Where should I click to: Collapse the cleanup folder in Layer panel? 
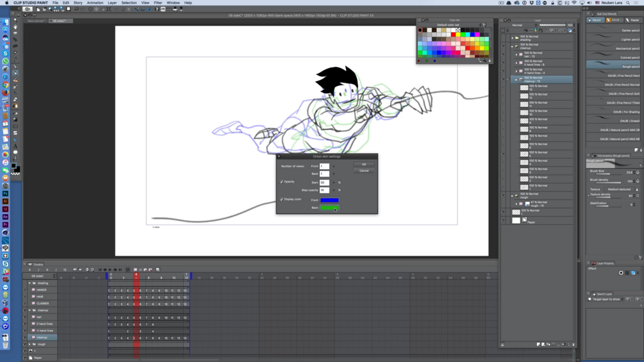[x=512, y=46]
